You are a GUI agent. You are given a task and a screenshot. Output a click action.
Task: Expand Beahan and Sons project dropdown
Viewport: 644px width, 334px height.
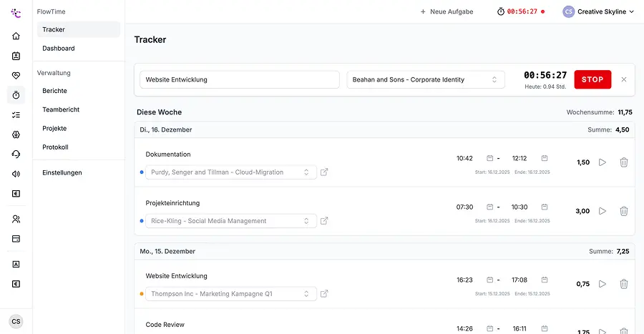(426, 80)
